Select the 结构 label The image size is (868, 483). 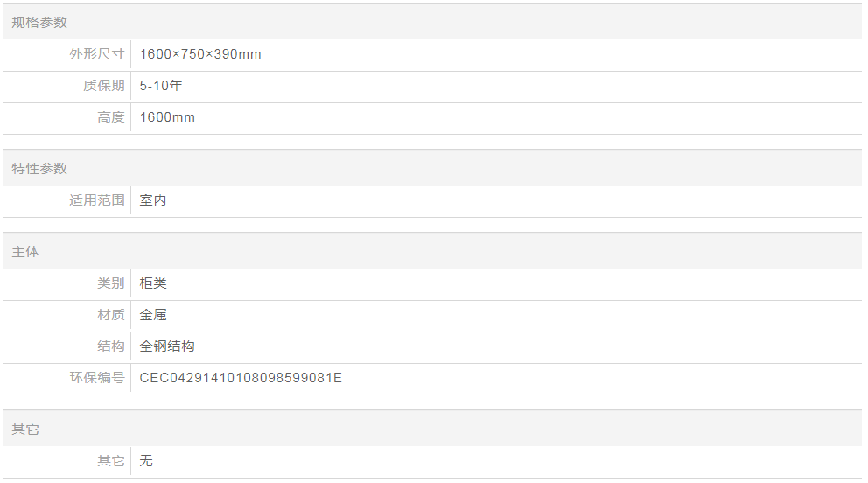tap(111, 346)
